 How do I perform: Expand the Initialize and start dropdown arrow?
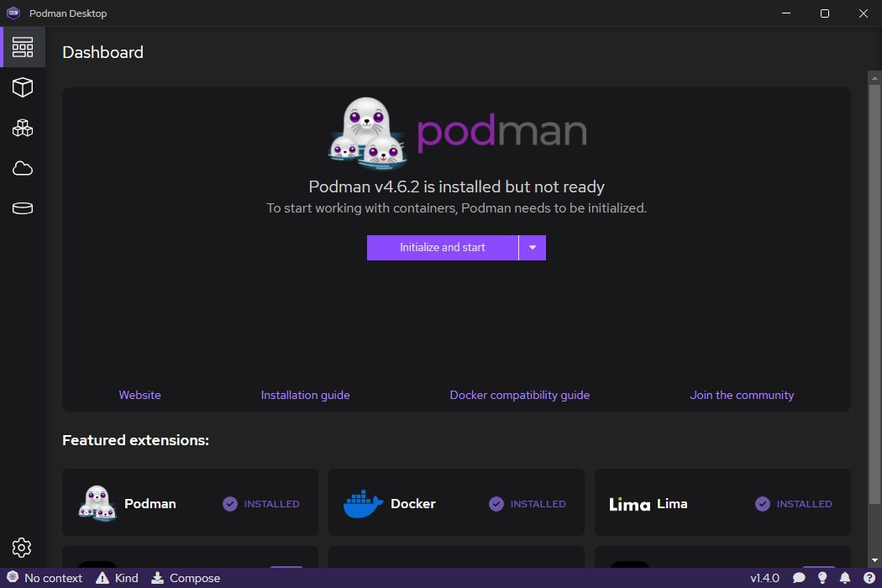pyautogui.click(x=532, y=248)
